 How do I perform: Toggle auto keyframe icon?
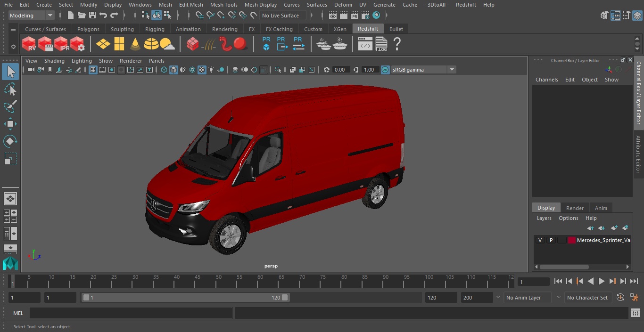pos(620,298)
